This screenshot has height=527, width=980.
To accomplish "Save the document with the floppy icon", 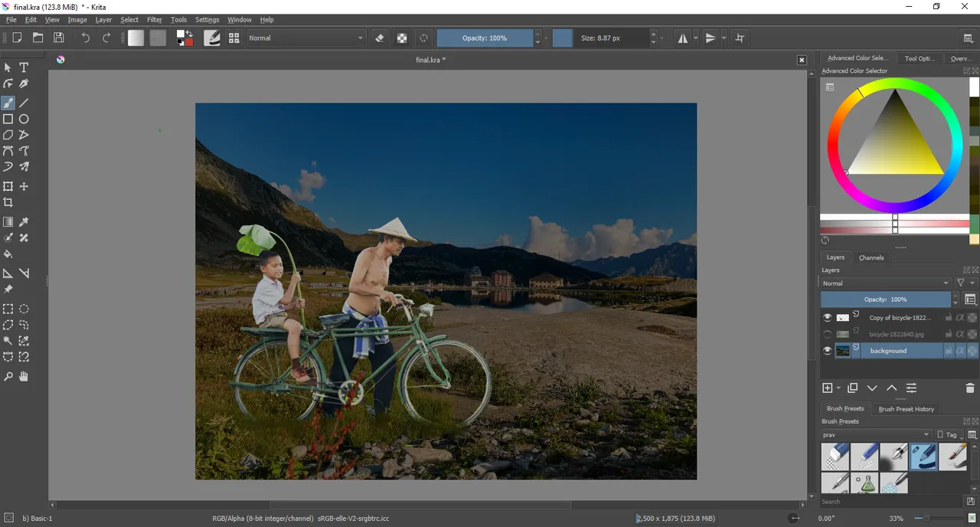I will (x=58, y=38).
